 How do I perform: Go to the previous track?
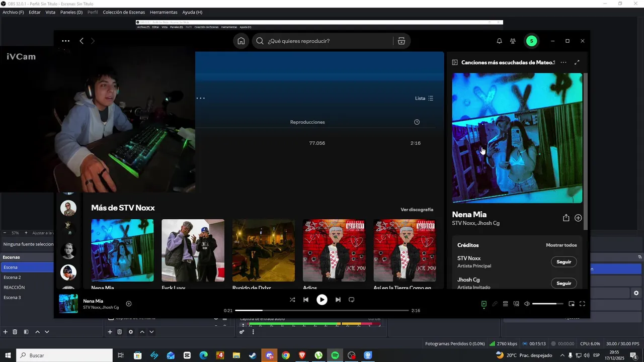[305, 300]
